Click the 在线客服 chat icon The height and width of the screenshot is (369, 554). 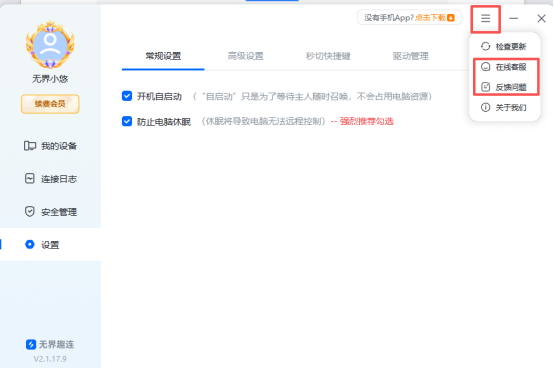pos(485,67)
